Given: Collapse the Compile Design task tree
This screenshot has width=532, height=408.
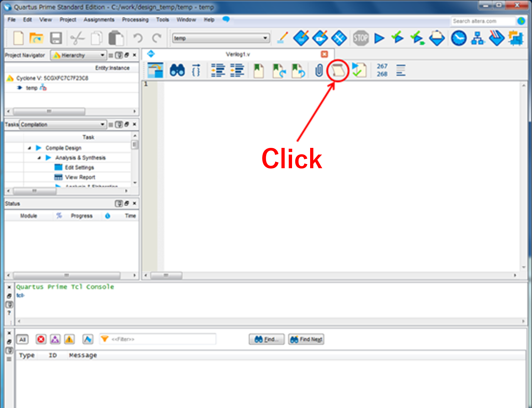Looking at the screenshot, I should [30, 148].
